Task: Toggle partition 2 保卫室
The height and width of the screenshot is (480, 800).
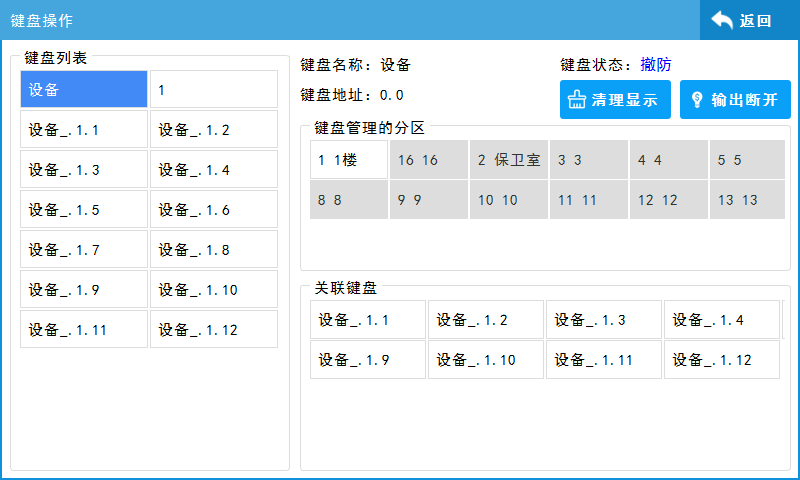Action: tap(508, 160)
